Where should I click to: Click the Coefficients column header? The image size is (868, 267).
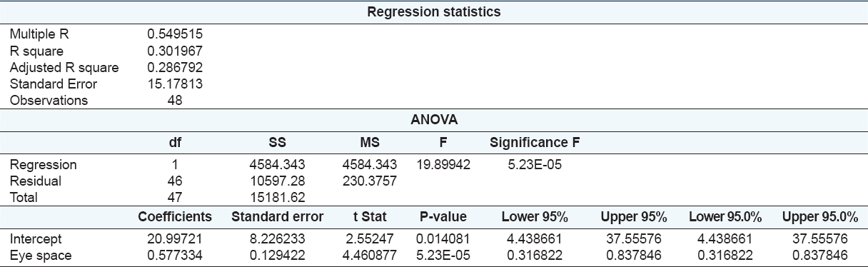175,216
